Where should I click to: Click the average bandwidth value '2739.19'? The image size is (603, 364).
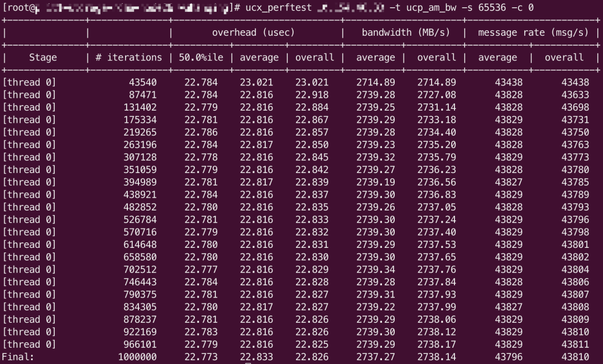click(376, 182)
